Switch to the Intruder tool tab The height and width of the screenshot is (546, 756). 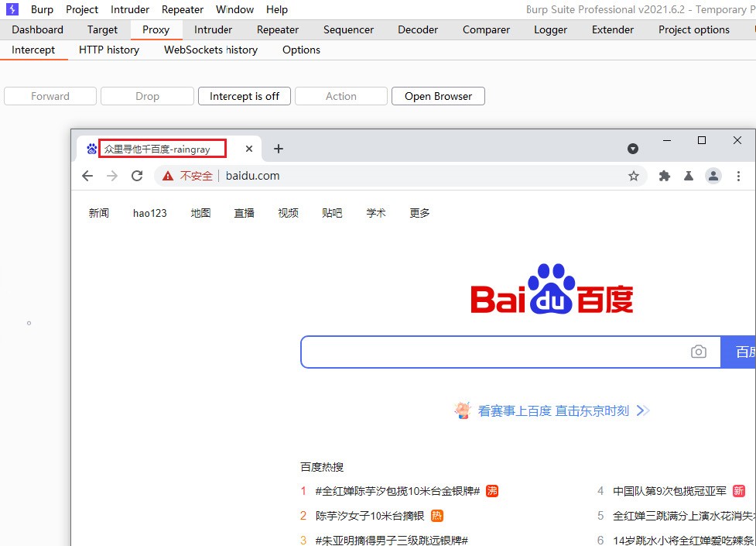point(213,29)
